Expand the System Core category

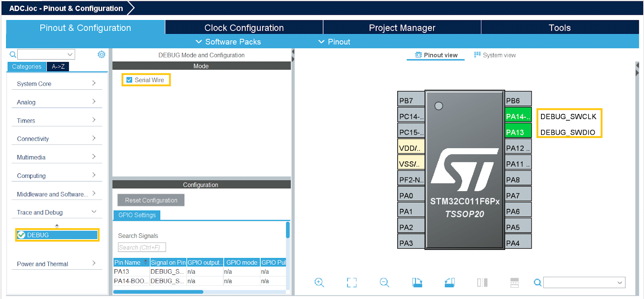56,84
